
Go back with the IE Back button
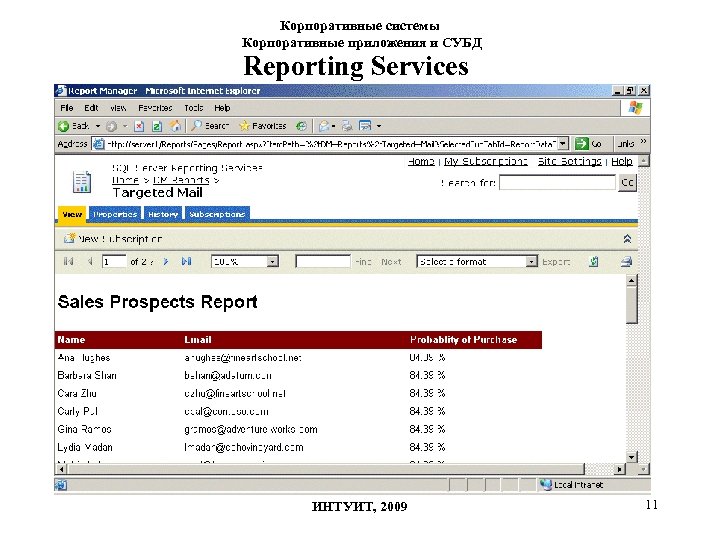pos(73,126)
